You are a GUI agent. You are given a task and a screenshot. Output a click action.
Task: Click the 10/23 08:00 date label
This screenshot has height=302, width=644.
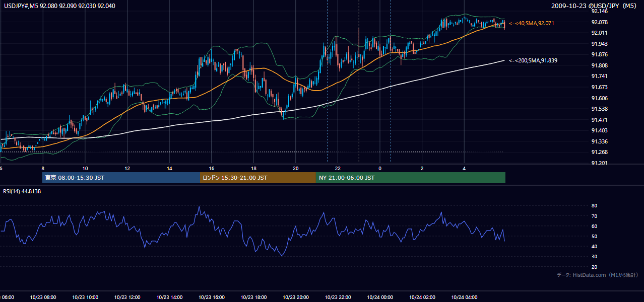[x=43, y=297]
